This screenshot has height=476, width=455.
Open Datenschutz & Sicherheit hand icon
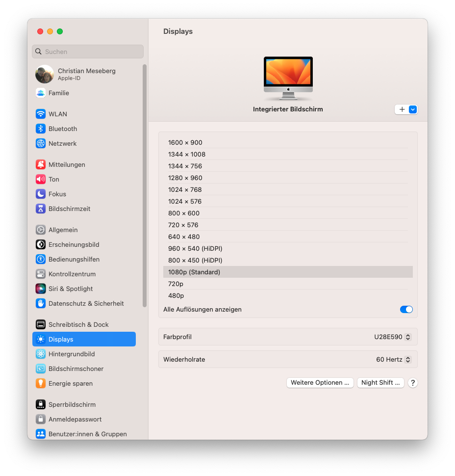pyautogui.click(x=41, y=303)
